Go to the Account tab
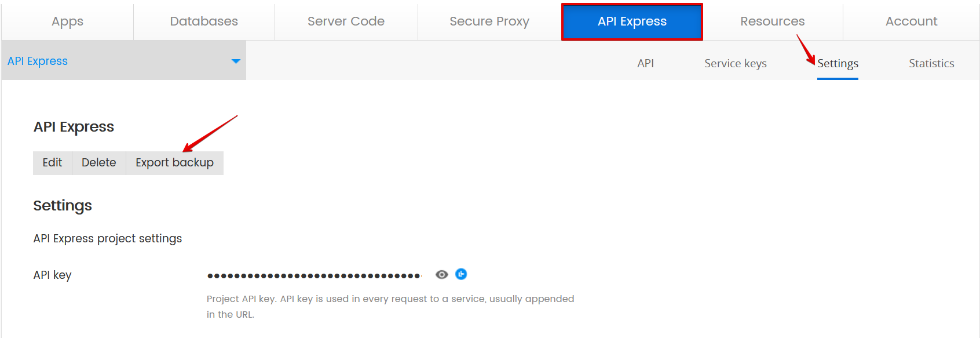The height and width of the screenshot is (338, 980). 911,21
